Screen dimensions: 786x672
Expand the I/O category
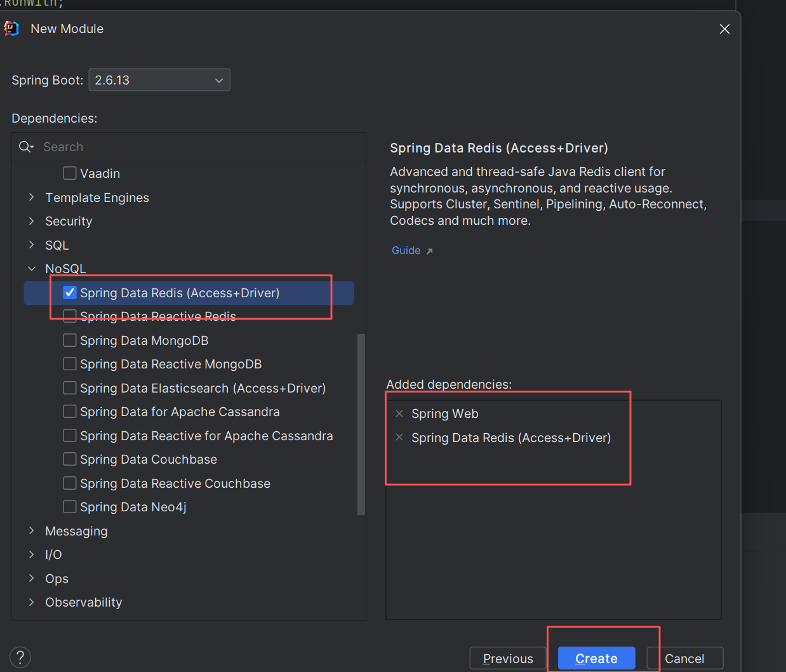[31, 554]
